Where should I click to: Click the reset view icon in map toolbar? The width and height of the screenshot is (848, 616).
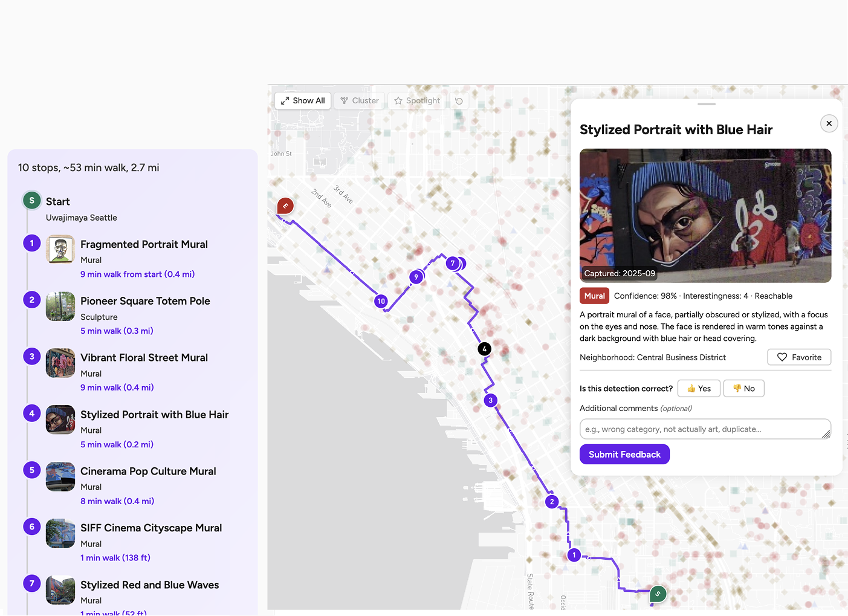pos(459,101)
